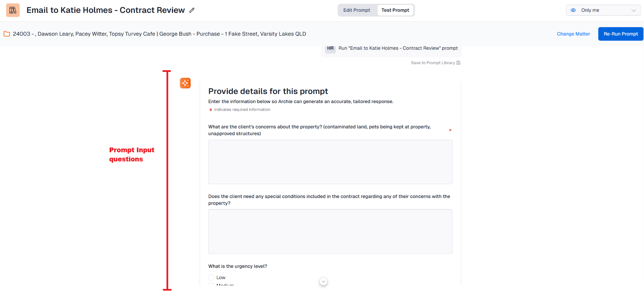Click the books icon beside Save to Prompt Library
Screen dimensions: 644x293
(458, 63)
